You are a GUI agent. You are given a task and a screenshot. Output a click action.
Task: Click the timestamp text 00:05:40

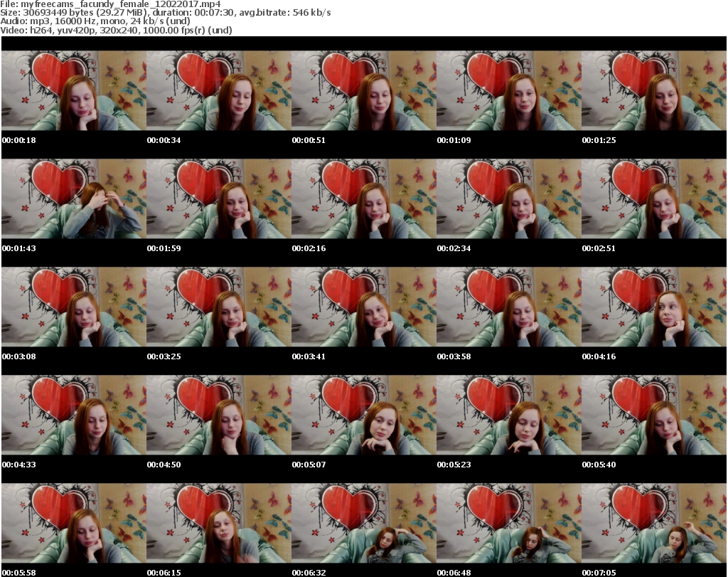tap(599, 465)
